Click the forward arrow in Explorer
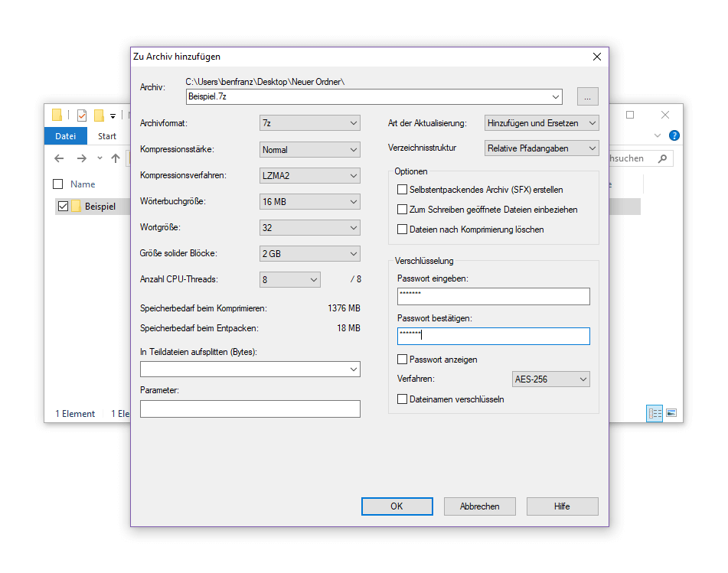 (82, 158)
